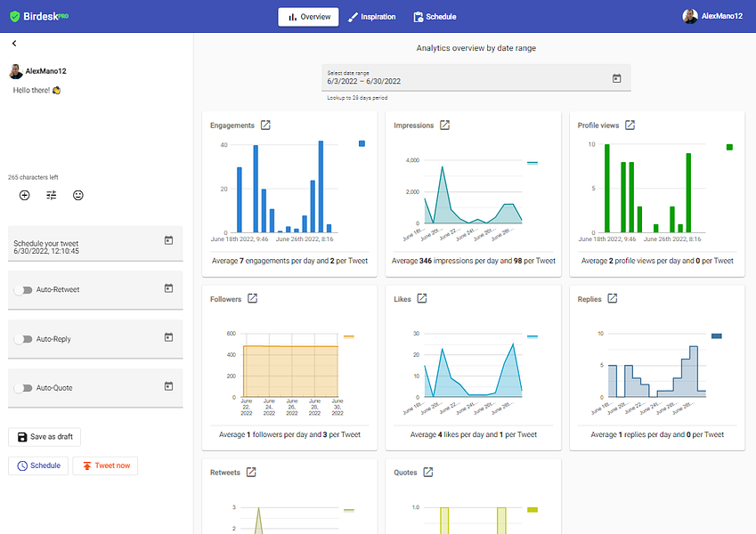Switch to the Schedule tab
This screenshot has height=534, width=756.
(x=435, y=17)
